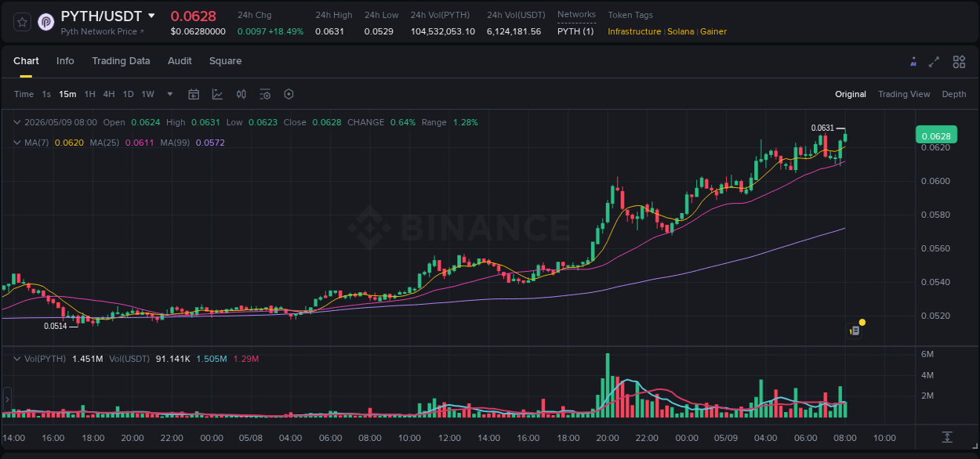The width and height of the screenshot is (980, 459).
Task: Select the Infrastructure token tag
Action: coord(634,31)
